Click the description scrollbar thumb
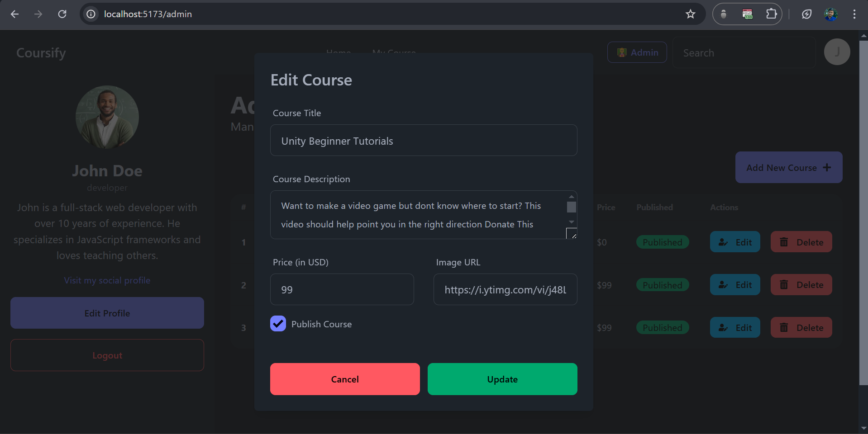 click(x=572, y=207)
